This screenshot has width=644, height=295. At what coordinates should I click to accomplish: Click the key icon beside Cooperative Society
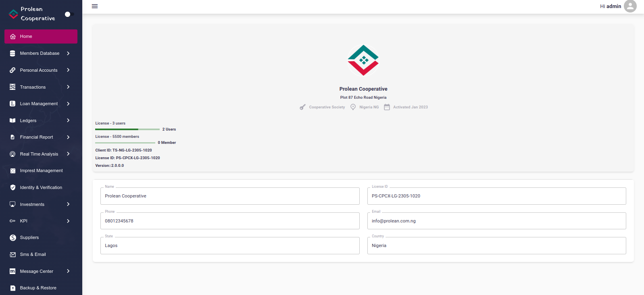pos(302,107)
